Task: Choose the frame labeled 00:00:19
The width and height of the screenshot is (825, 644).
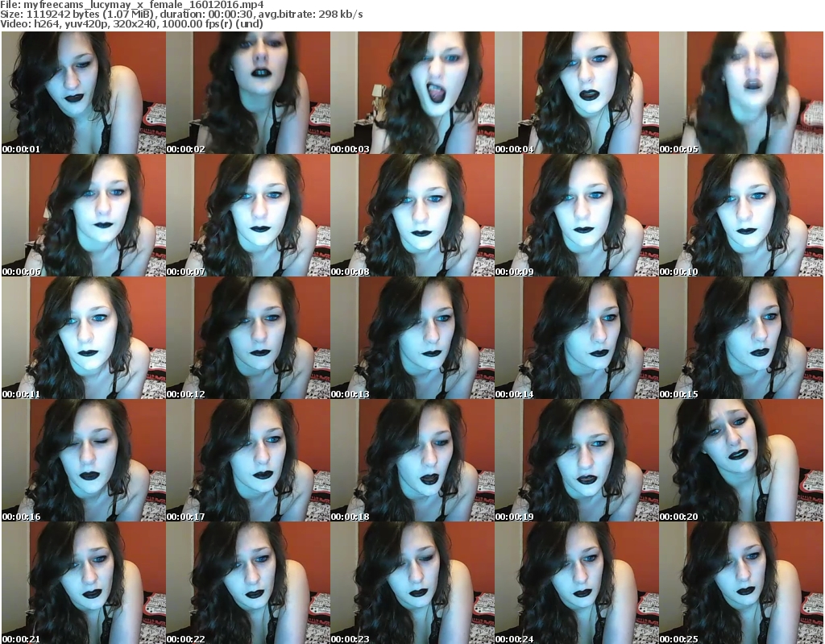Action: [x=577, y=460]
